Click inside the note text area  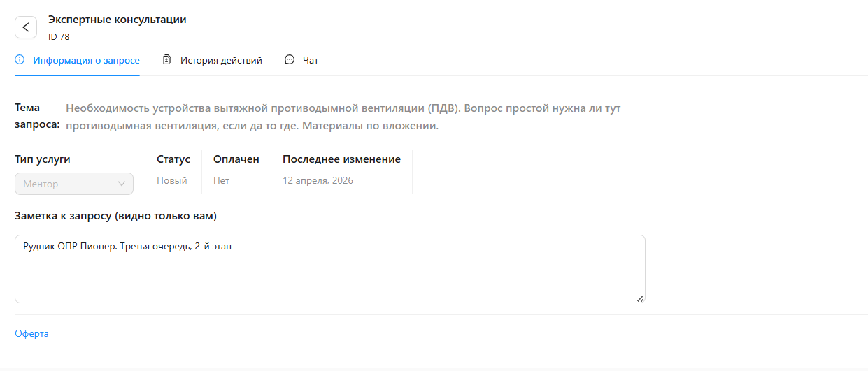329,269
